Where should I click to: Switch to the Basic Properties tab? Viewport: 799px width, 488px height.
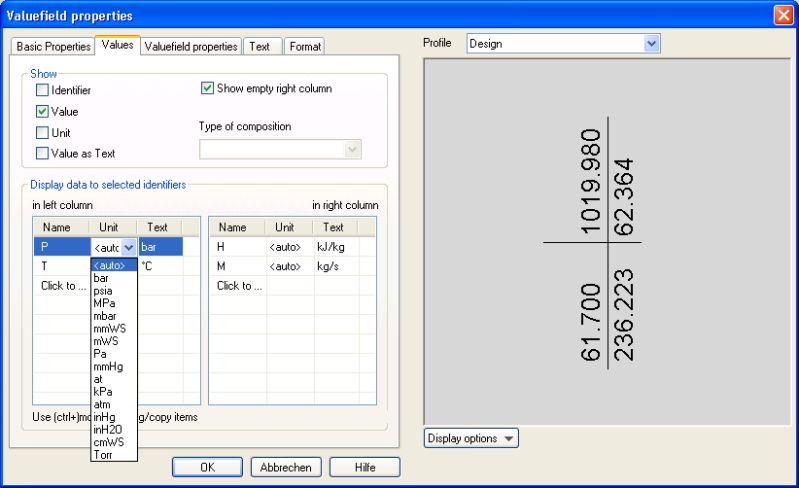53,46
